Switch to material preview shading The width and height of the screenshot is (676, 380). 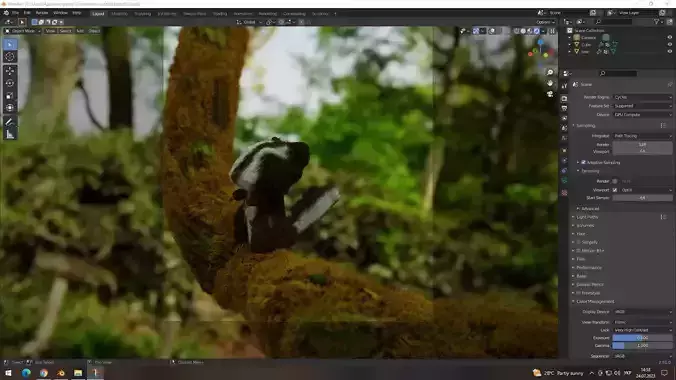tap(530, 31)
